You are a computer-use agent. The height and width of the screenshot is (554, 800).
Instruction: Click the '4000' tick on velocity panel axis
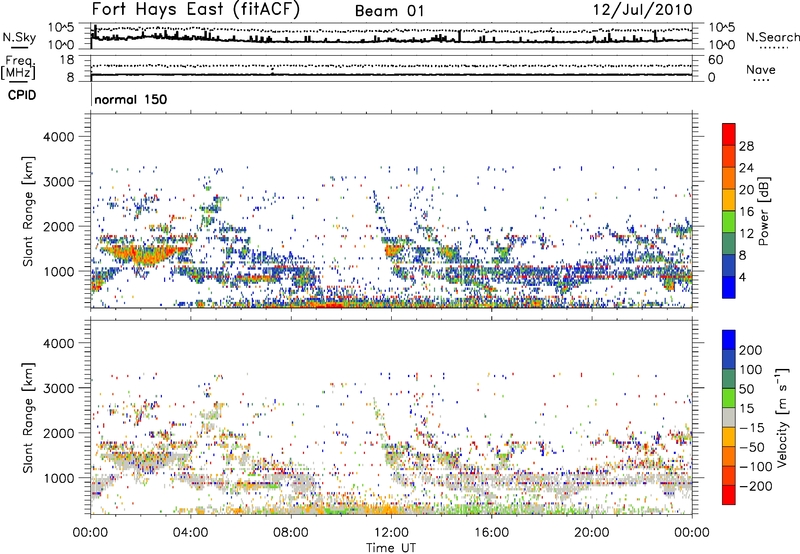tap(58, 343)
